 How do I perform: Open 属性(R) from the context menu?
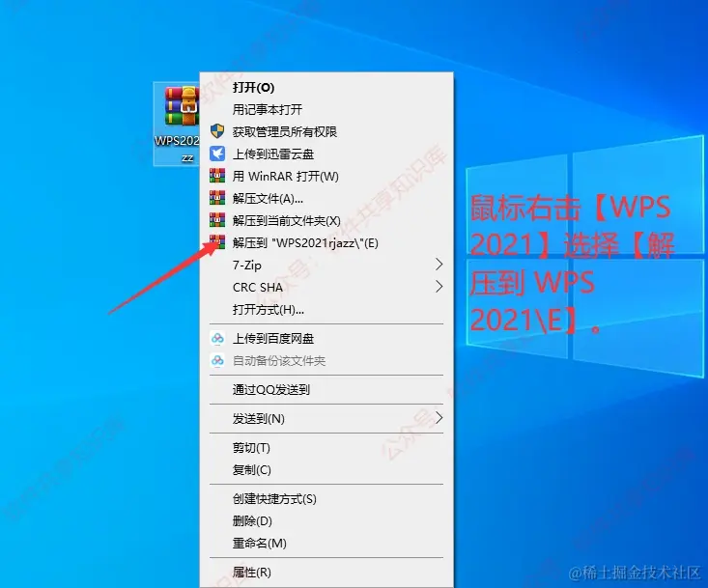pos(326,572)
